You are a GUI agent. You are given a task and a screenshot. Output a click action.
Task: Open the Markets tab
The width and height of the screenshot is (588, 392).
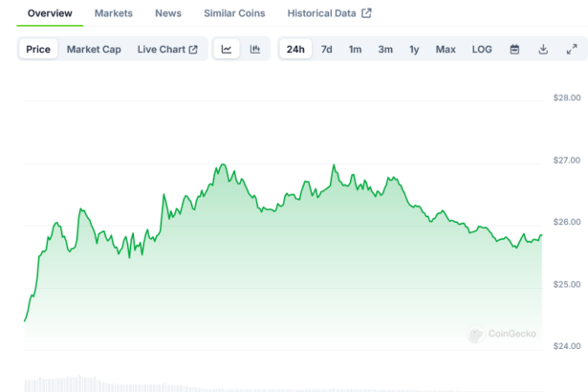click(114, 13)
